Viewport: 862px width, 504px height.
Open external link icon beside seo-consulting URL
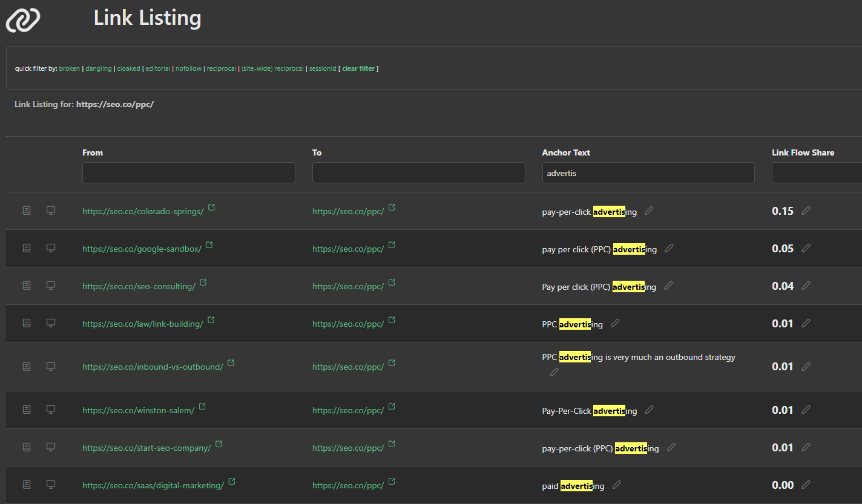pos(203,283)
